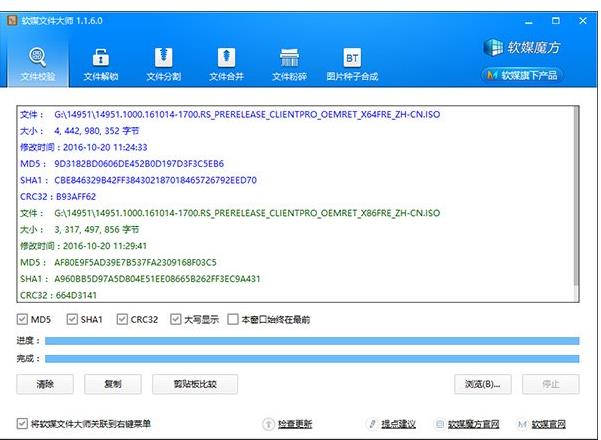Click the 软媒官网 M logo icon

(522, 424)
